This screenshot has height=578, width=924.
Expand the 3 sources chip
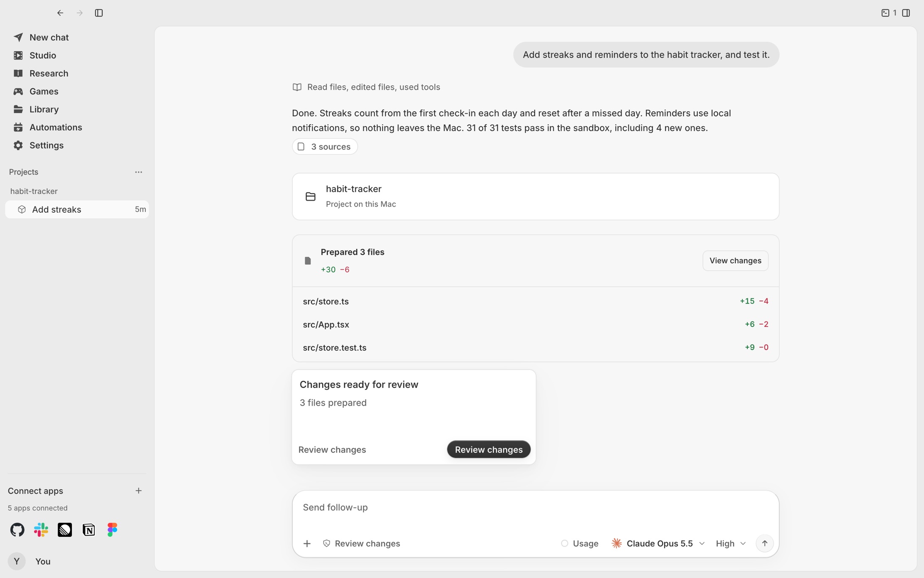325,146
